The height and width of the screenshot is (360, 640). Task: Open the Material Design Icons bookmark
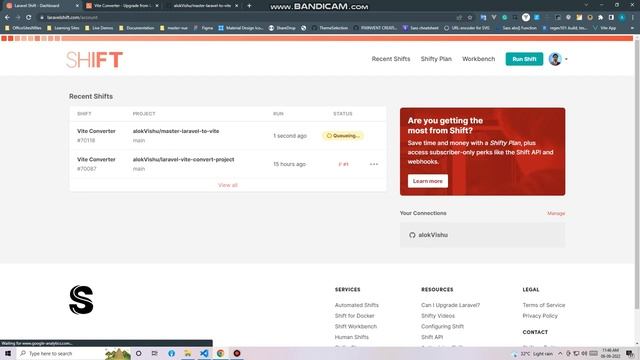[x=241, y=28]
